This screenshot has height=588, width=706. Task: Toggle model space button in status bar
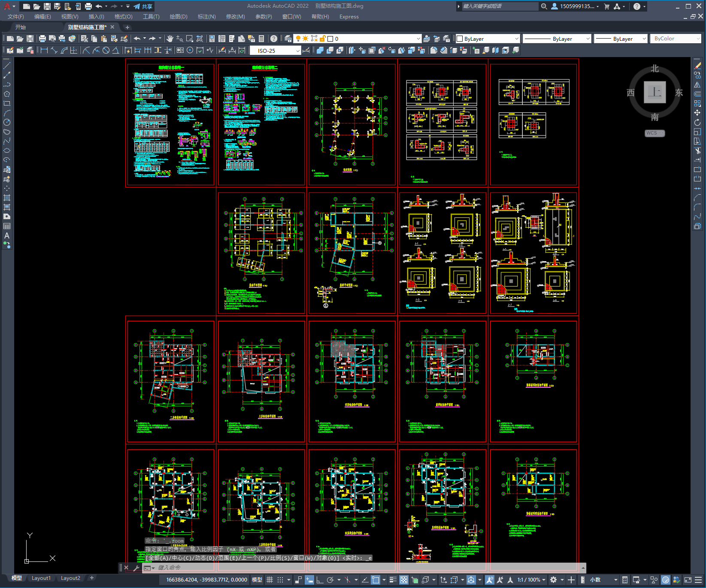pyautogui.click(x=257, y=580)
